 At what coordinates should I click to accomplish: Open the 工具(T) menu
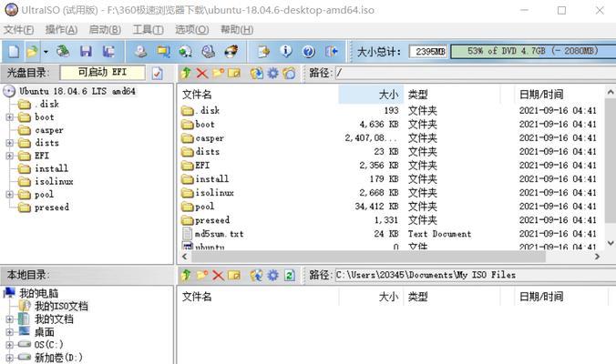point(148,30)
